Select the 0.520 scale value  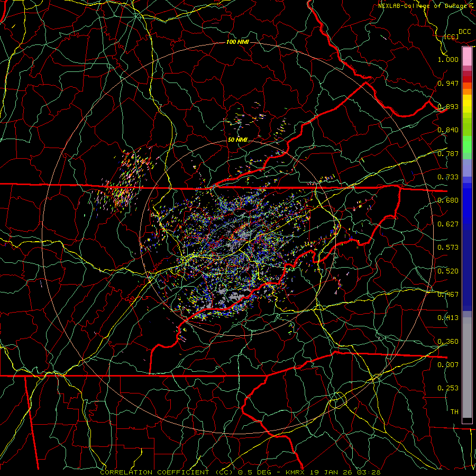tap(448, 271)
